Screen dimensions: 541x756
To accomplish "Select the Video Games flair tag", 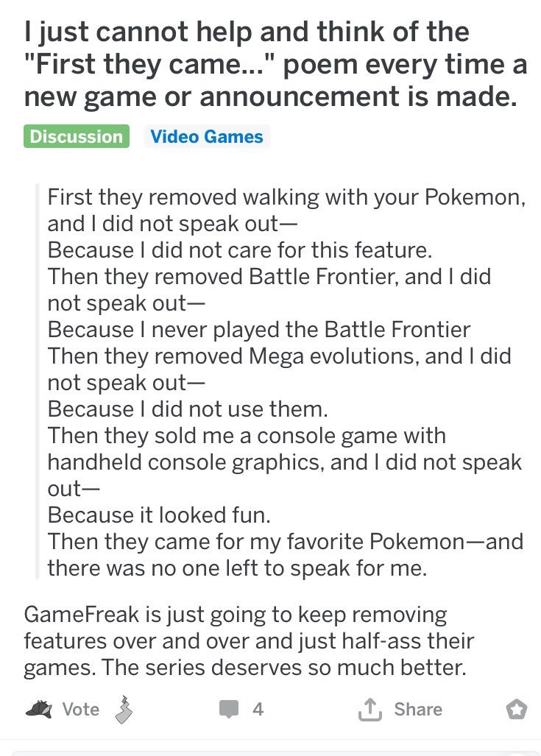I will [206, 137].
